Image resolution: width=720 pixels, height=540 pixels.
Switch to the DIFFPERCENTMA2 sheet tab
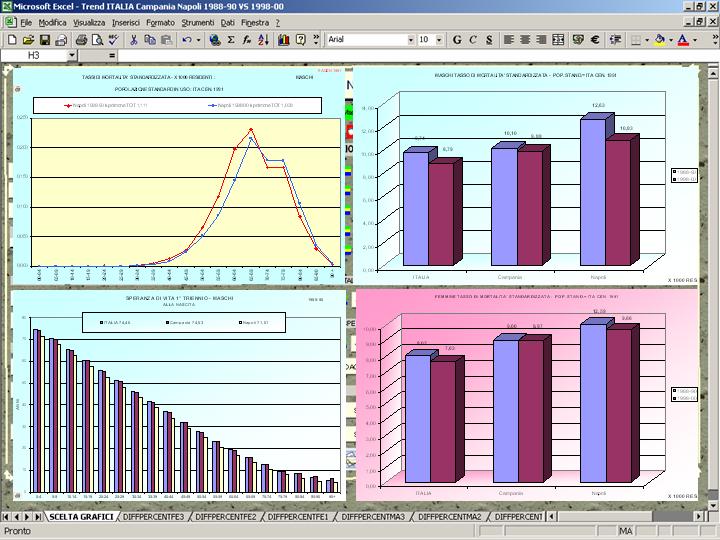(x=450, y=517)
